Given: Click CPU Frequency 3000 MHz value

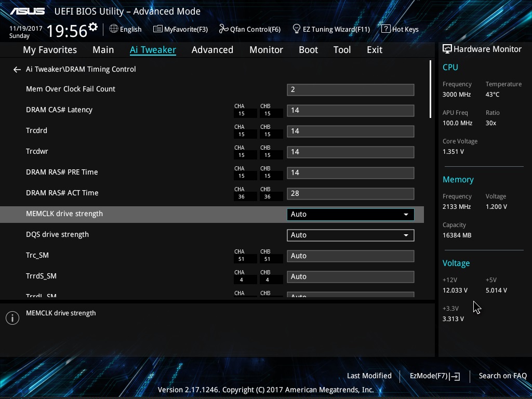Looking at the screenshot, I should 457,95.
